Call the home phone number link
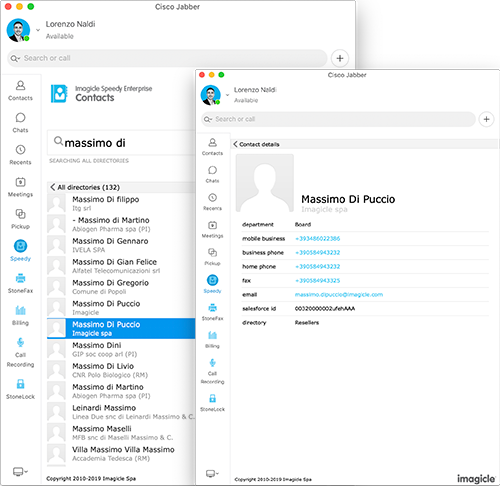 click(x=318, y=267)
